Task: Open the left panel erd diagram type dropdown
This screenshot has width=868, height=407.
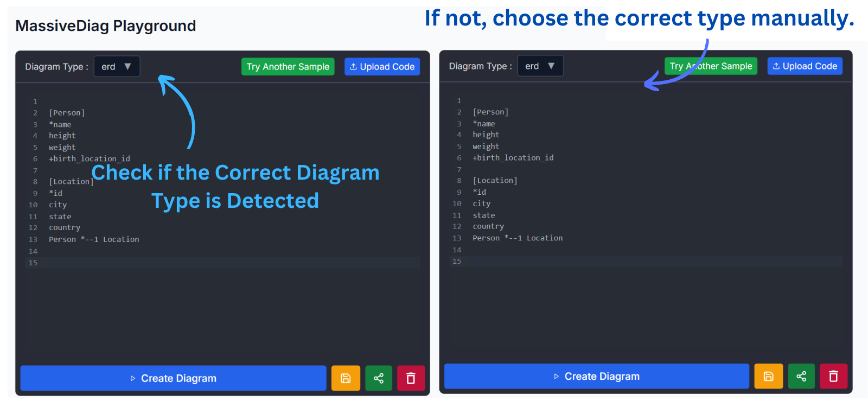Action: click(x=117, y=67)
